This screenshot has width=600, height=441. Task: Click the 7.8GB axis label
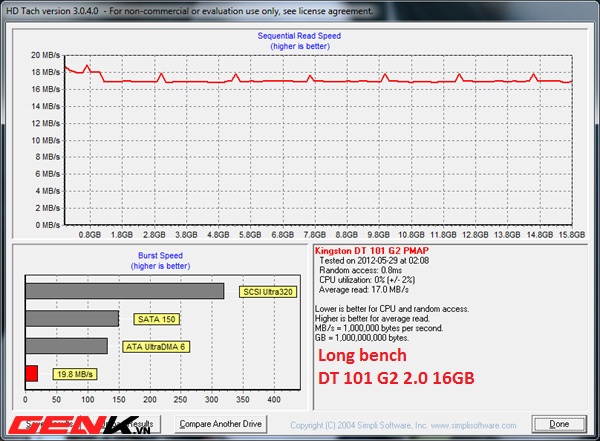point(315,235)
